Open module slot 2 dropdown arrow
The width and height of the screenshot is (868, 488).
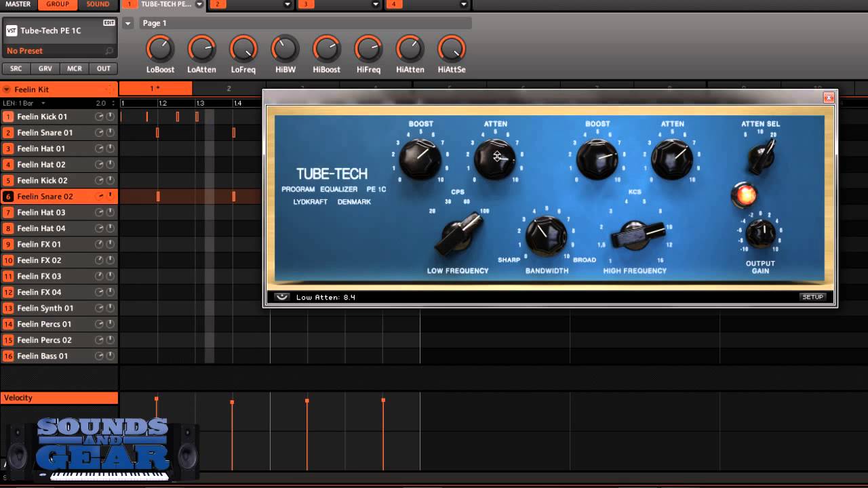coord(288,4)
